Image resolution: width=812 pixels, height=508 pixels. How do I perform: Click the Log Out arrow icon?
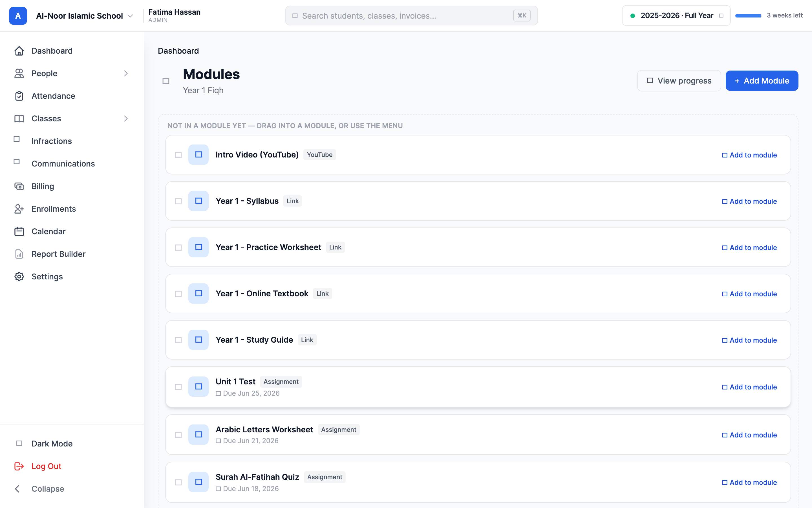[19, 466]
